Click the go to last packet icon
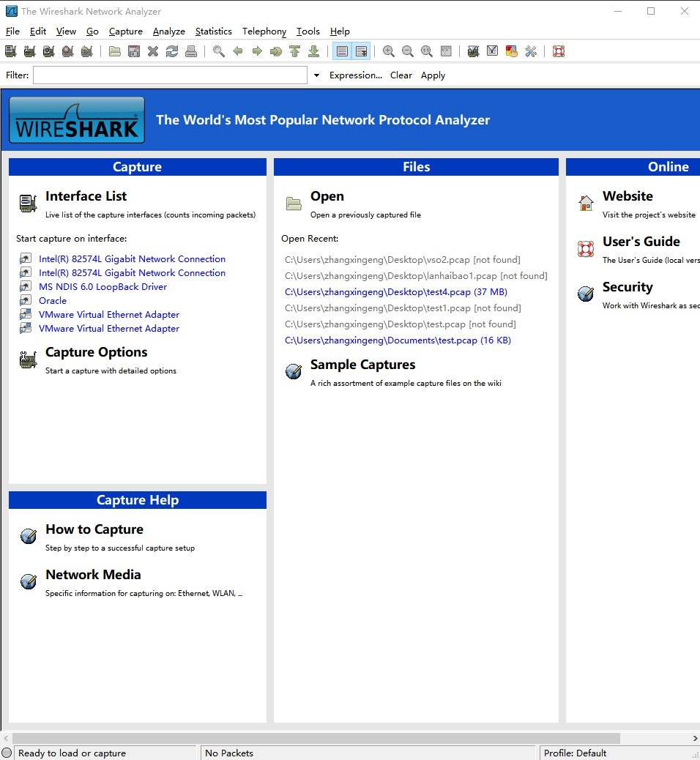The height and width of the screenshot is (760, 700). click(x=313, y=51)
